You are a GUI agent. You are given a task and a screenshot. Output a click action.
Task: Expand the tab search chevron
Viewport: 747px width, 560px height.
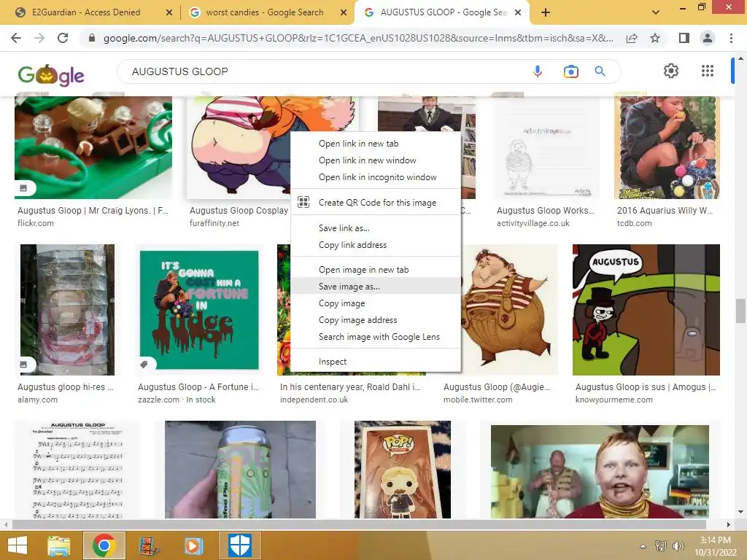[x=656, y=12]
